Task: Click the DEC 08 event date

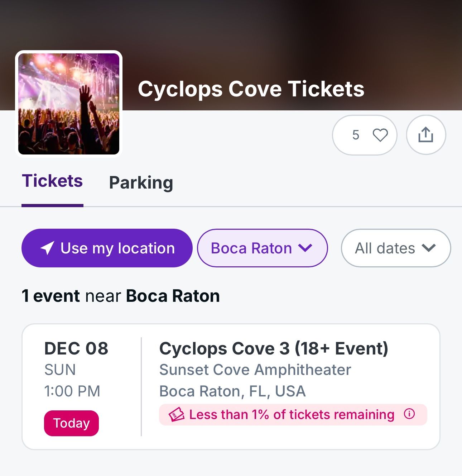Action: pos(76,348)
